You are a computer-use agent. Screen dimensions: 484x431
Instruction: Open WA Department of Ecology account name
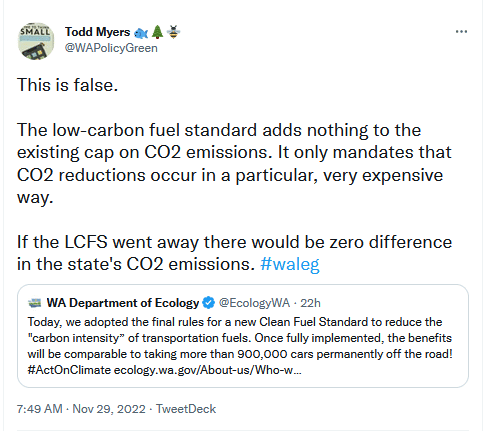pyautogui.click(x=123, y=303)
